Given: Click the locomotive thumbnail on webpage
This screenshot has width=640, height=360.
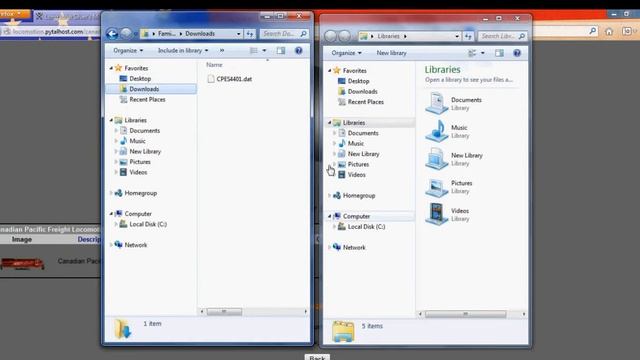Looking at the screenshot, I should [22, 263].
